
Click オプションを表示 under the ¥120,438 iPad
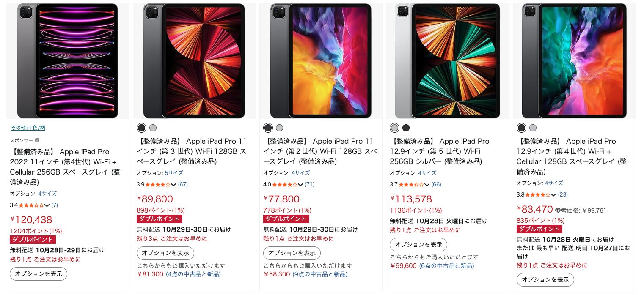[x=39, y=274]
